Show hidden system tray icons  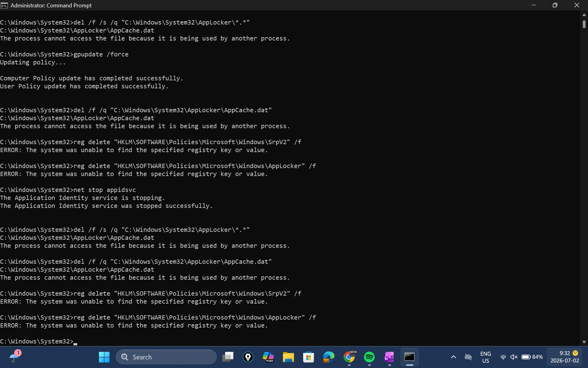pyautogui.click(x=454, y=357)
